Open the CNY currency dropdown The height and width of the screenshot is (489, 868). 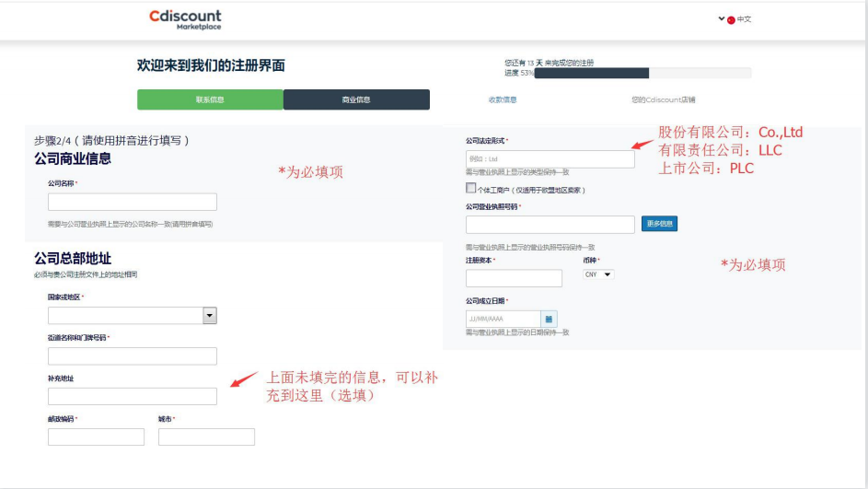pyautogui.click(x=598, y=274)
